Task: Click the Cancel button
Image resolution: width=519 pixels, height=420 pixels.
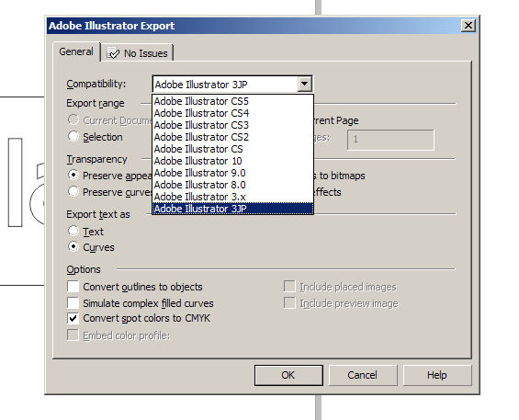Action: [x=363, y=375]
